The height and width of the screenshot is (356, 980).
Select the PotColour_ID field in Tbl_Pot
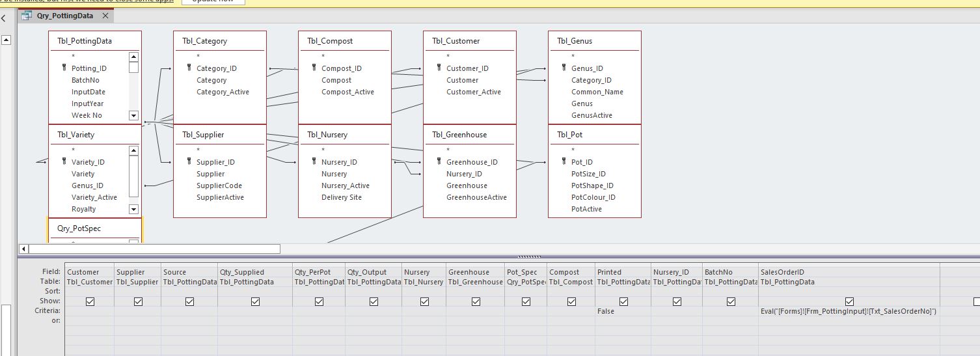tap(593, 197)
